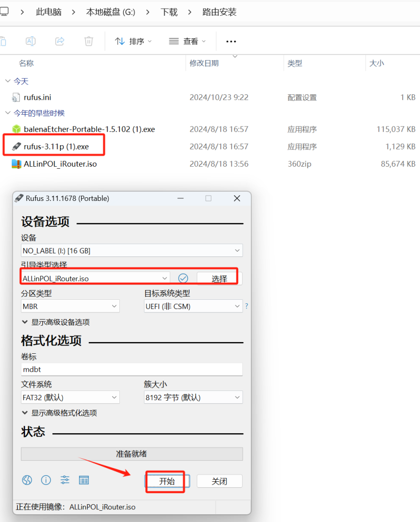420x522 pixels.
Task: Navigate to 下载 folder in breadcrumb
Action: pos(169,12)
